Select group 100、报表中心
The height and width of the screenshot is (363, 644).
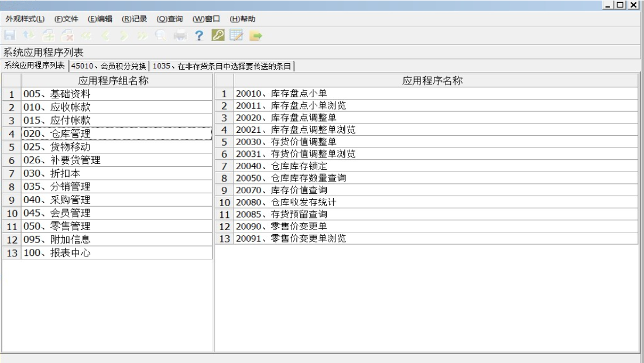(x=117, y=252)
